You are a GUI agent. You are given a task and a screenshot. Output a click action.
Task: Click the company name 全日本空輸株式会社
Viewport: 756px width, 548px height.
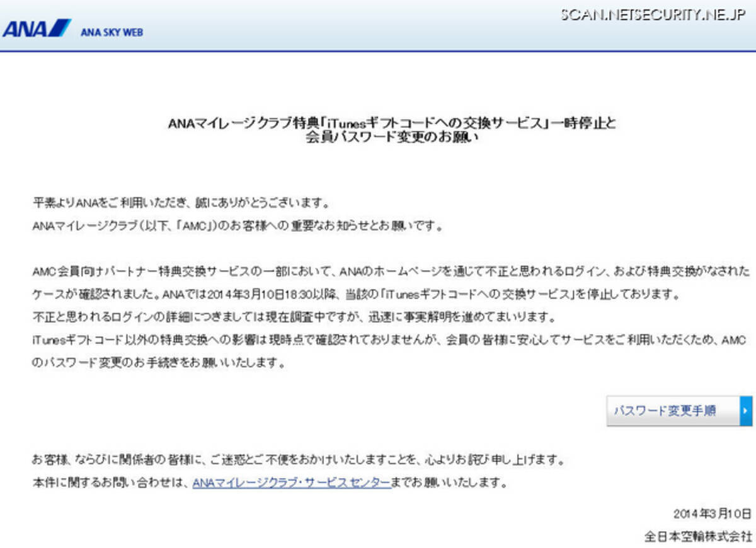point(698,537)
